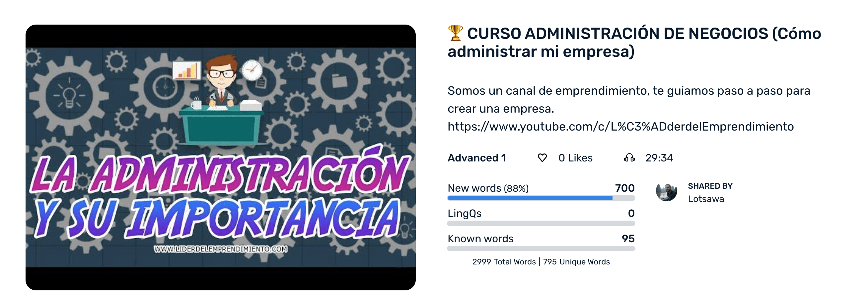The image size is (868, 299).
Task: Click the 2999 Total Words text
Action: [x=504, y=261]
